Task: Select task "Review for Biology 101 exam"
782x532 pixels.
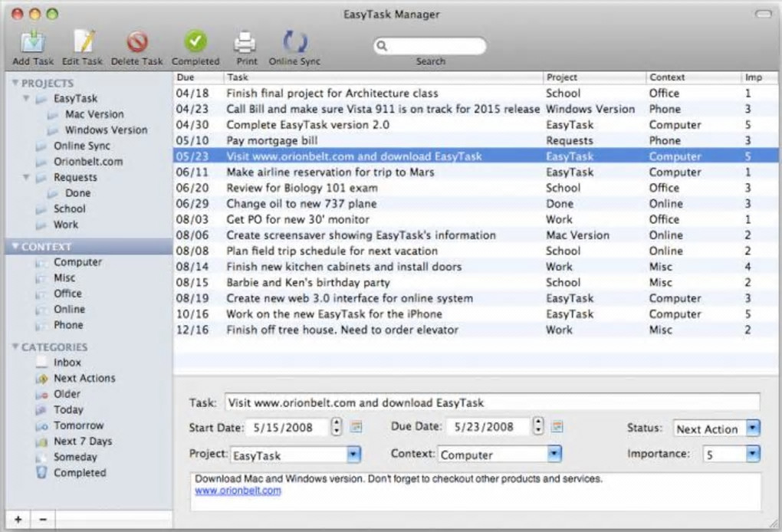Action: click(x=475, y=188)
